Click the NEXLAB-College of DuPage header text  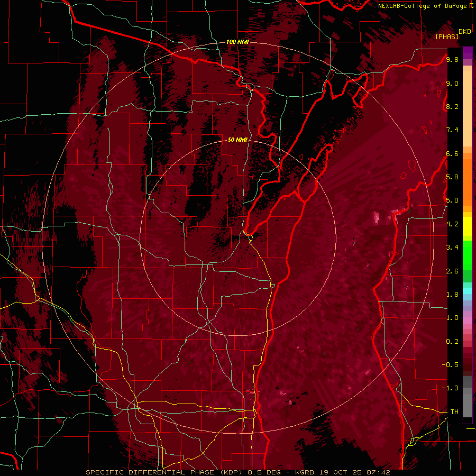[x=424, y=6]
